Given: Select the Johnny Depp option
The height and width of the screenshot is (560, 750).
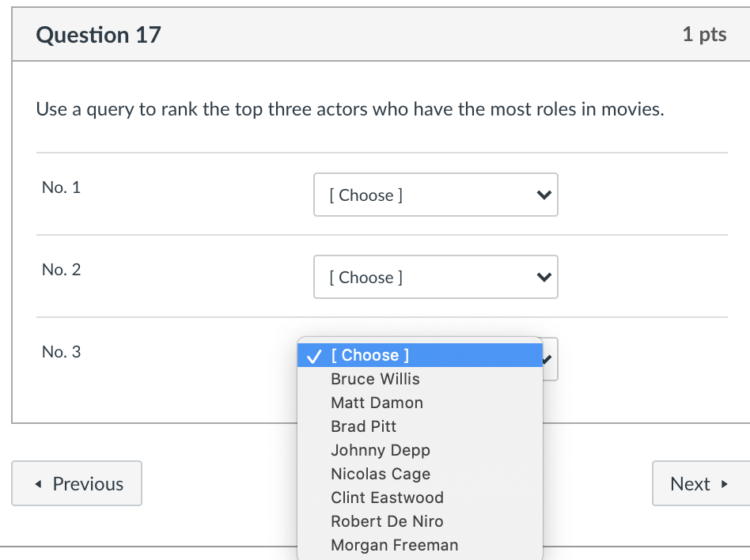Looking at the screenshot, I should point(380,450).
